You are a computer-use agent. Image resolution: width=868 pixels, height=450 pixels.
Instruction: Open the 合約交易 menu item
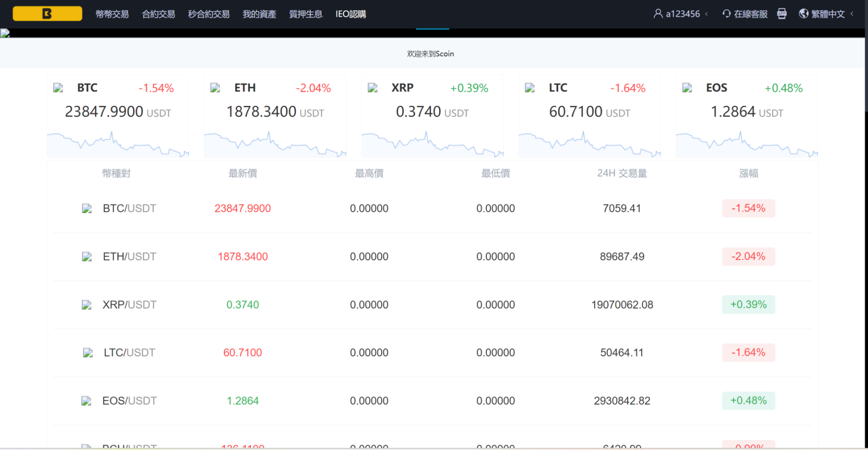click(x=158, y=14)
